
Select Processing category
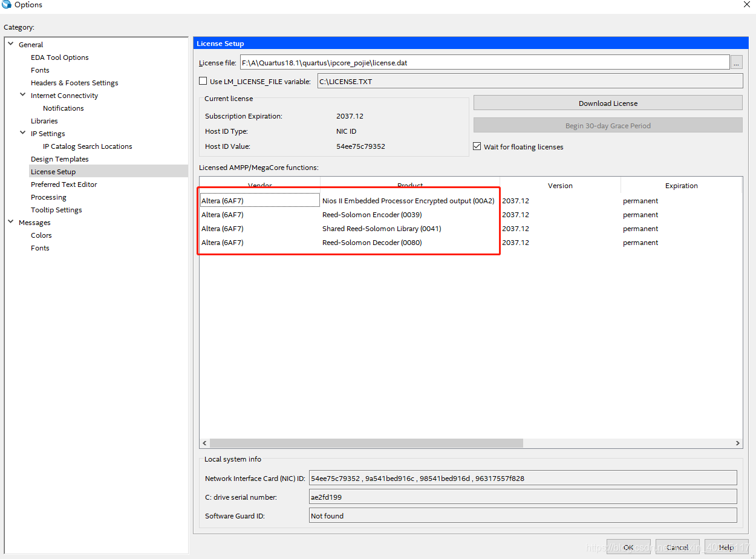pyautogui.click(x=48, y=197)
